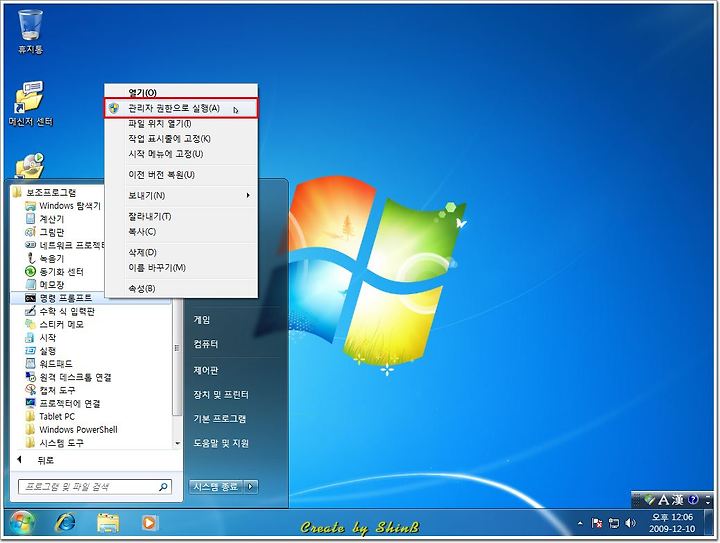
Task: Open 기본 프로그램
Action: (x=219, y=419)
